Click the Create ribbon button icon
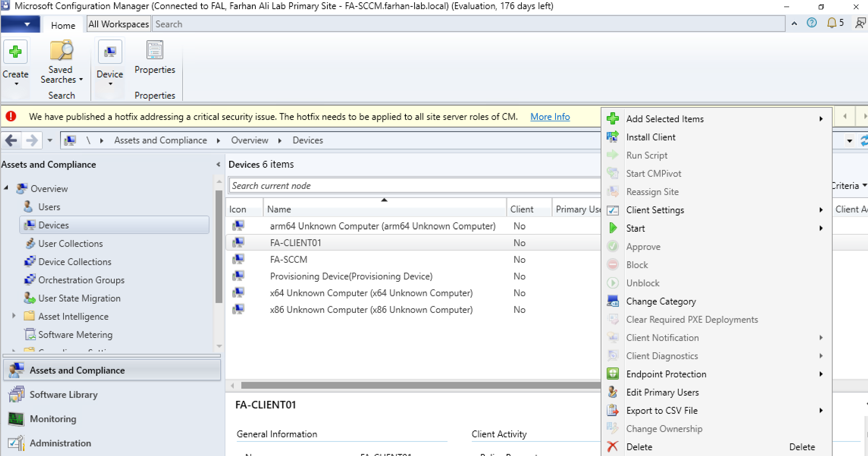868x456 pixels. (15, 52)
